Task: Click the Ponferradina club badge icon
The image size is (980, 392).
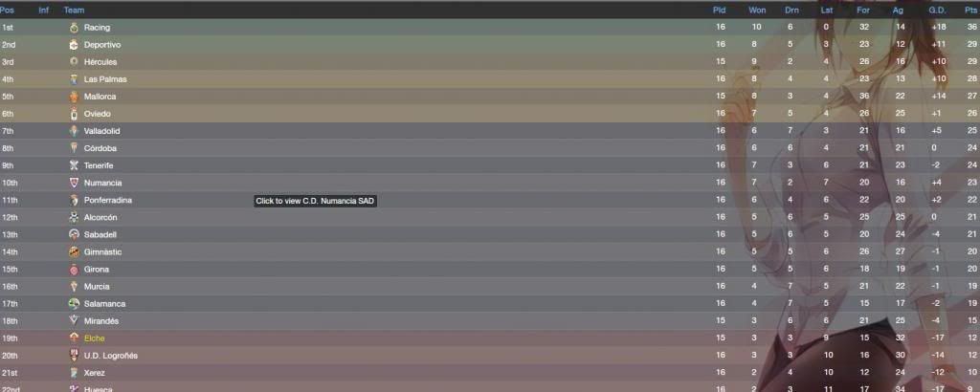Action: (x=74, y=201)
